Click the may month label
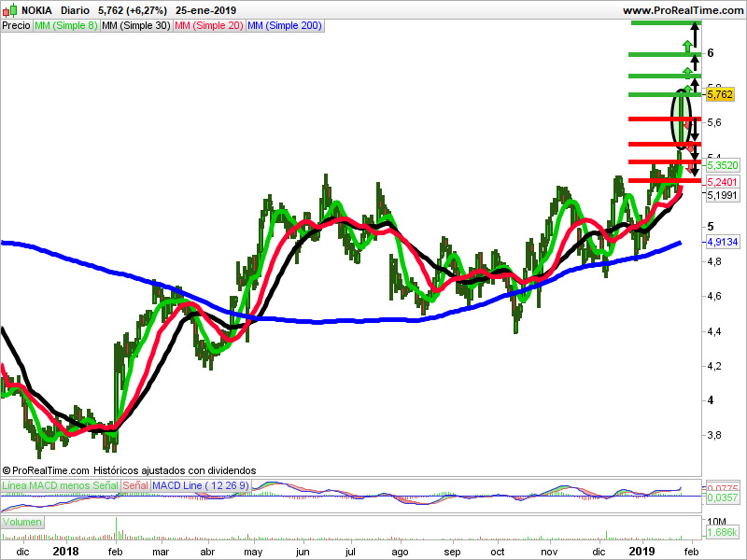Image resolution: width=747 pixels, height=560 pixels. (x=253, y=552)
